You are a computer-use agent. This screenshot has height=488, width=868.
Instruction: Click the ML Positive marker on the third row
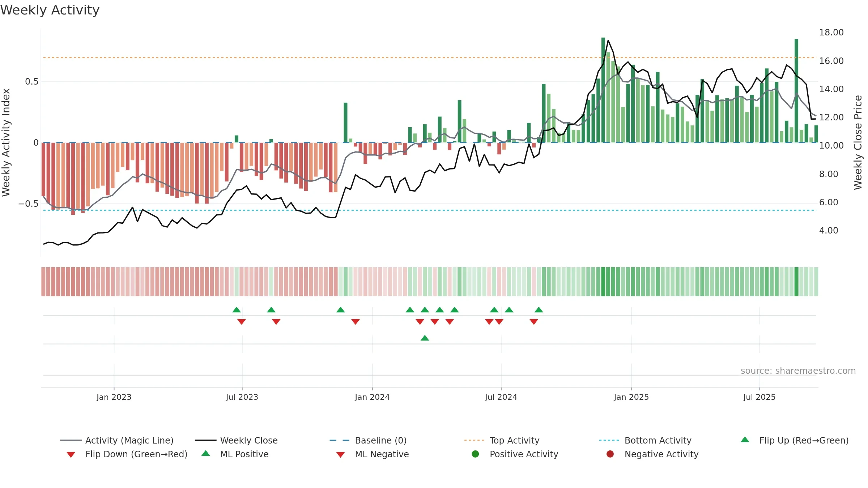pyautogui.click(x=425, y=338)
